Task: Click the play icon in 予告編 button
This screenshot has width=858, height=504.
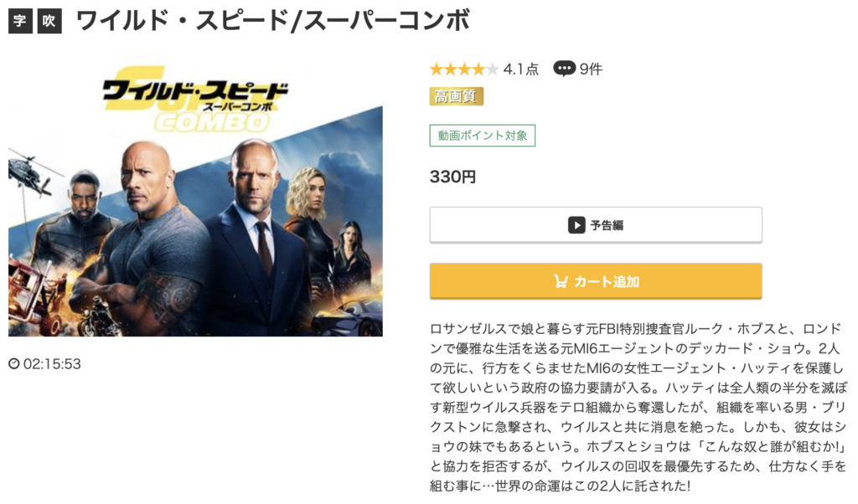Action: [576, 225]
